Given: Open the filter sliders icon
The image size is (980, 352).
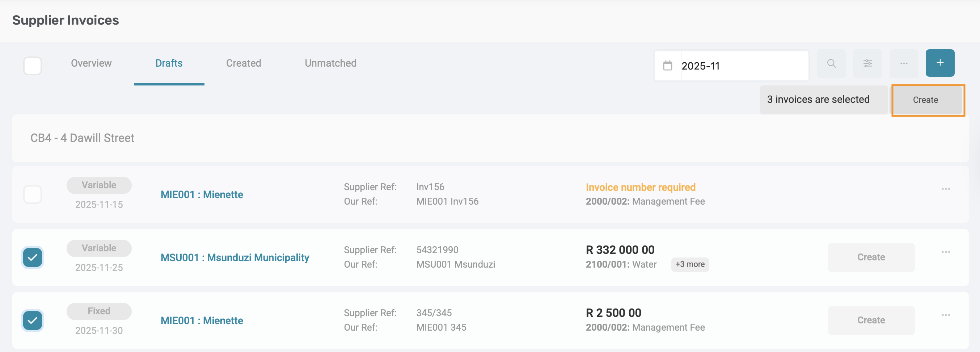Looking at the screenshot, I should coord(867,63).
